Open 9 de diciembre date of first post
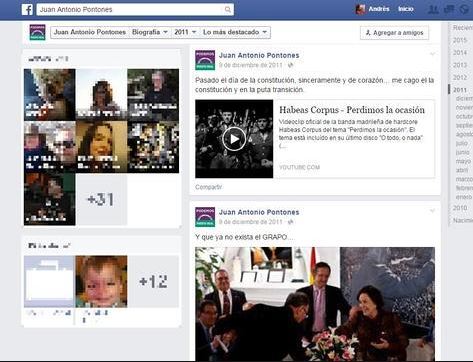This screenshot has width=473, height=362. coord(251,65)
